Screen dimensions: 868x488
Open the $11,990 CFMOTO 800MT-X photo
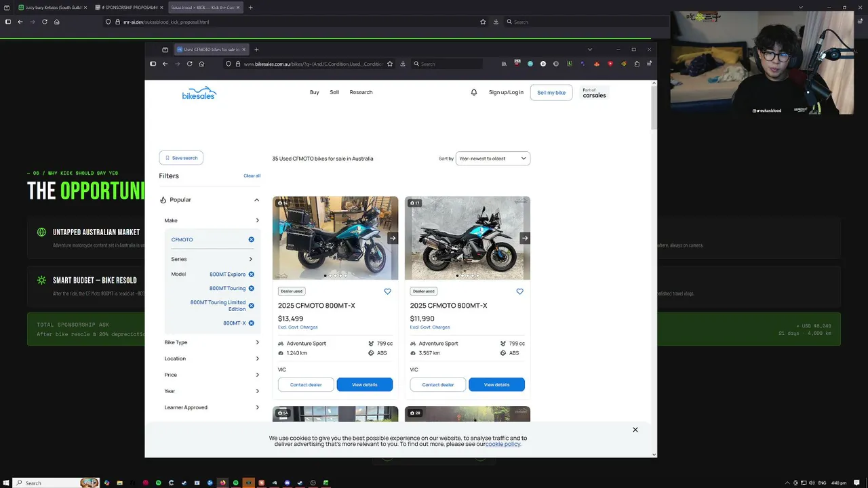coord(467,238)
